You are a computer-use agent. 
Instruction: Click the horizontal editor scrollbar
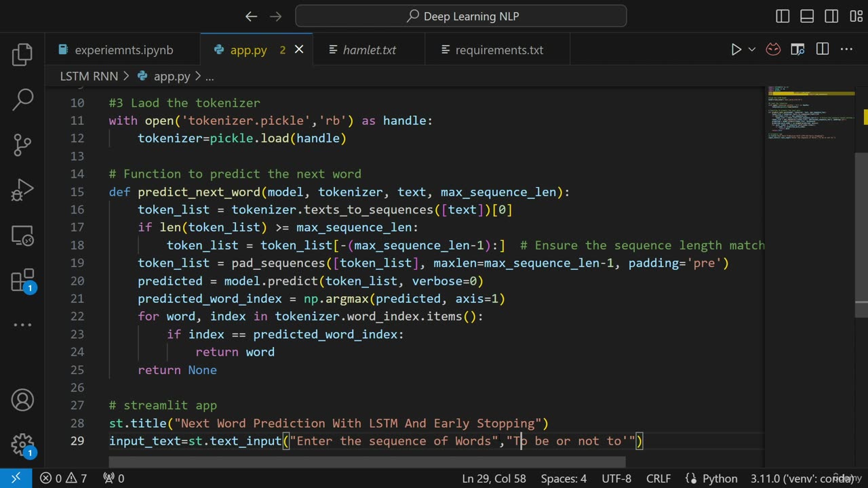366,462
